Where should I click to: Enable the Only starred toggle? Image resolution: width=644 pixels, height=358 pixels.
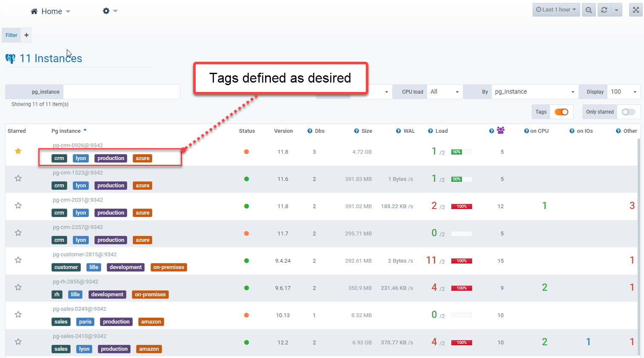click(x=628, y=112)
